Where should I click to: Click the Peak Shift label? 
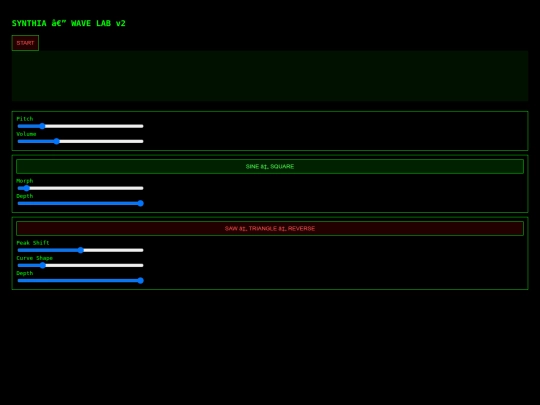[x=33, y=243]
